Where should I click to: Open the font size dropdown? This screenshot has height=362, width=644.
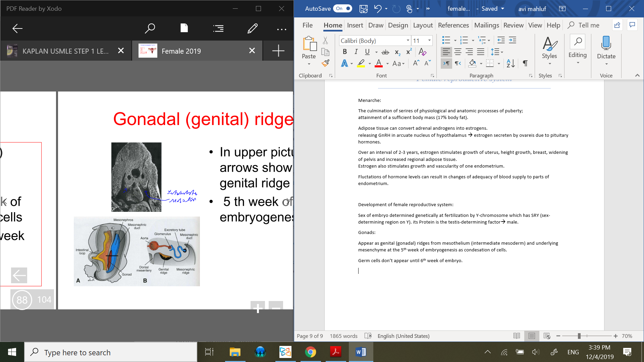coord(429,41)
